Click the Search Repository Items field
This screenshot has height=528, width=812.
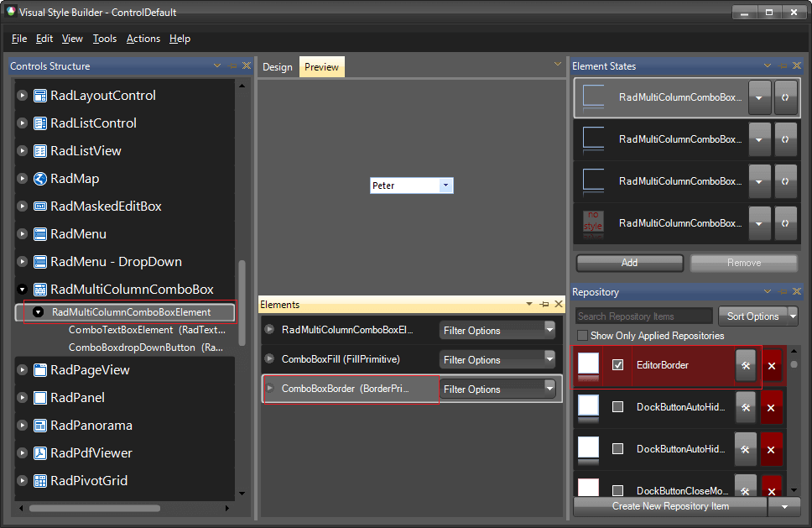click(x=643, y=316)
